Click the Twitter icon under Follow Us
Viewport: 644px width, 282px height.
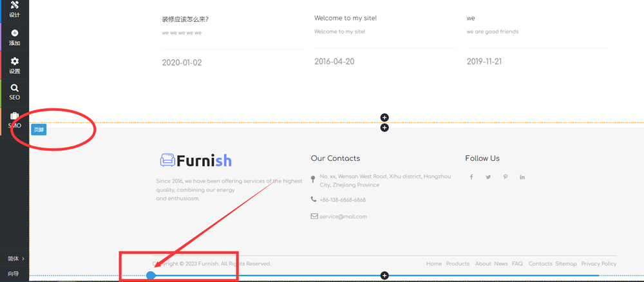click(488, 177)
